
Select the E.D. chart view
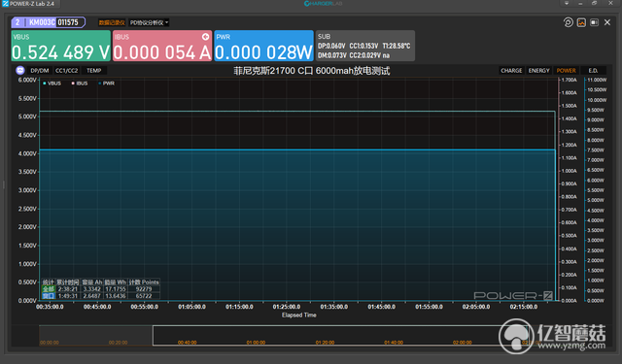coord(593,71)
